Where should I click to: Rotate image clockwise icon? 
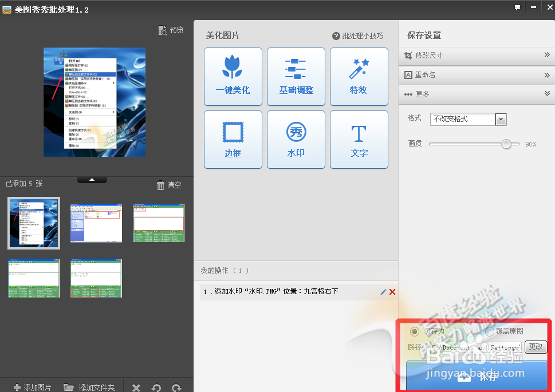[176, 388]
